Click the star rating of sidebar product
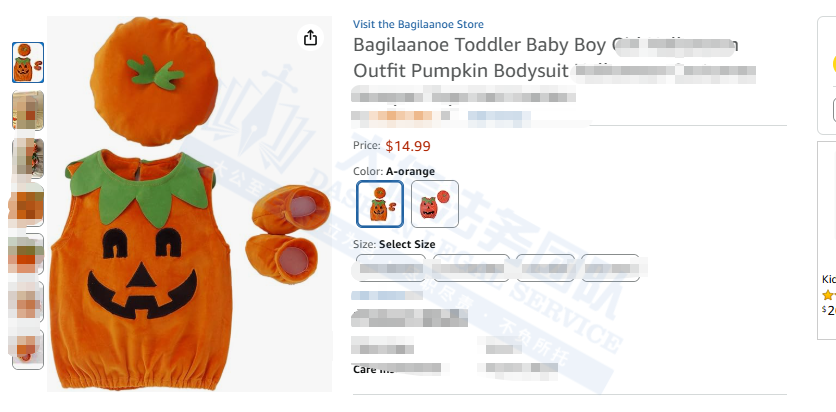 [829, 295]
